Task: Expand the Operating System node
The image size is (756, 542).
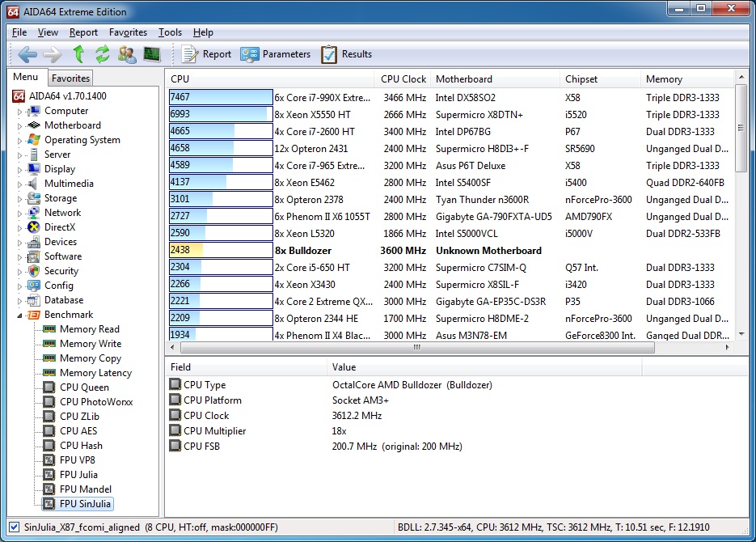Action: pos(19,141)
